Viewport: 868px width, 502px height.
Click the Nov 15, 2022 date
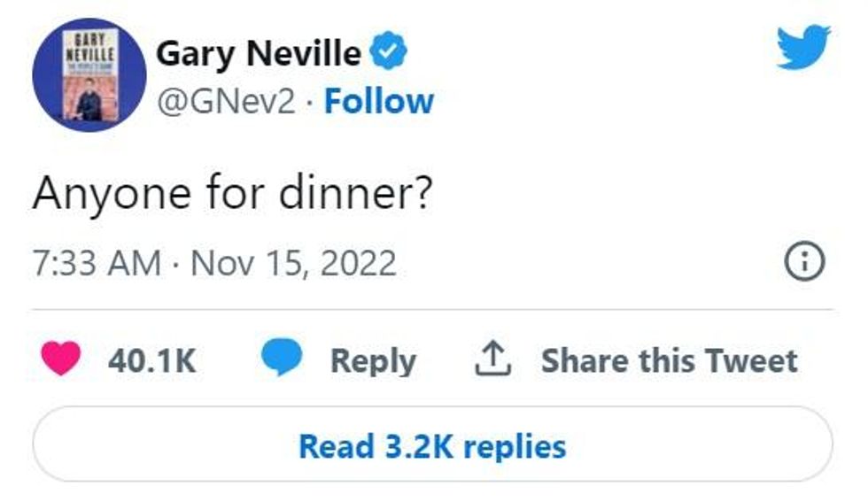coord(294,263)
